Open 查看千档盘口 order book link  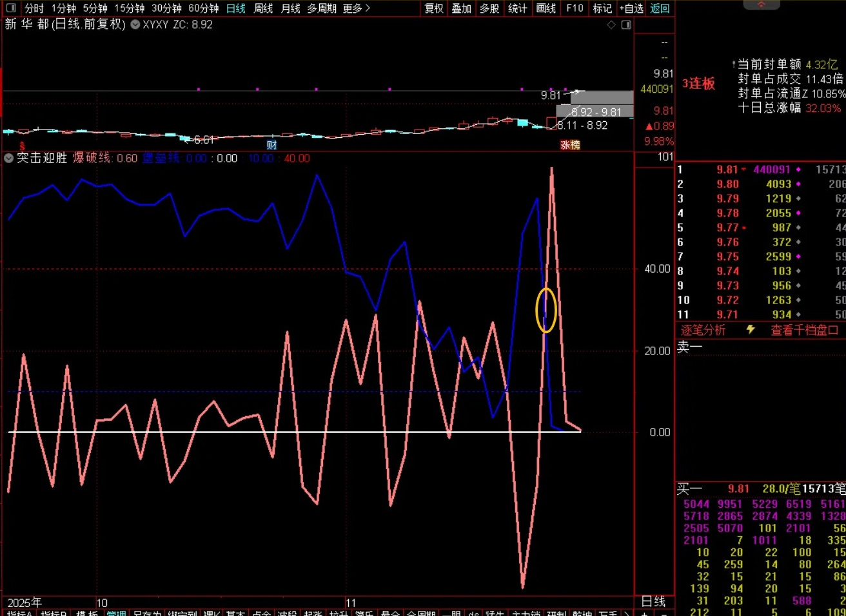805,330
